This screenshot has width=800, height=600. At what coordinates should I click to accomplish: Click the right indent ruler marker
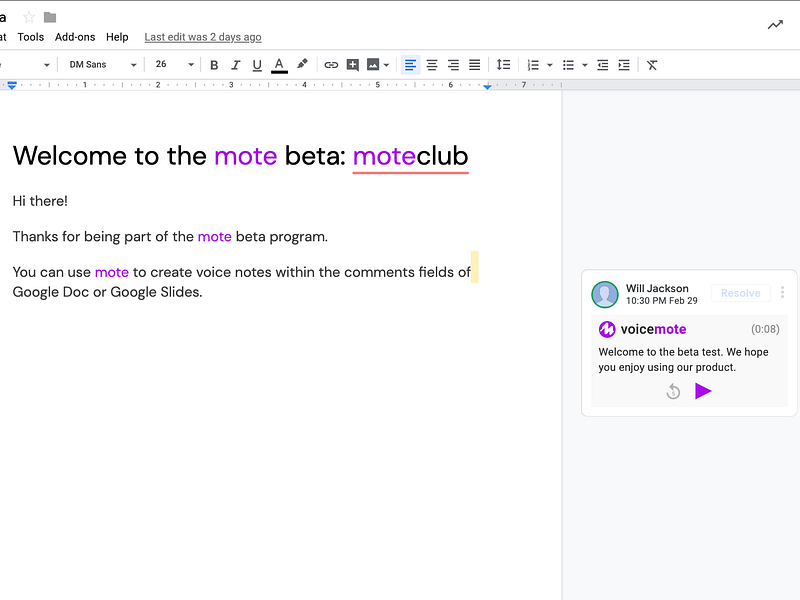(x=487, y=87)
